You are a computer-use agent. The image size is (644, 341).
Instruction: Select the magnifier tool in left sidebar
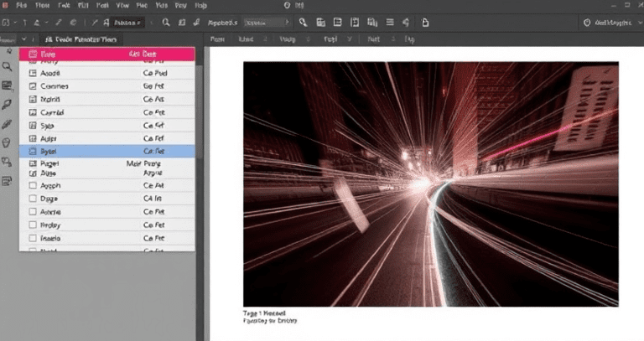tap(8, 66)
